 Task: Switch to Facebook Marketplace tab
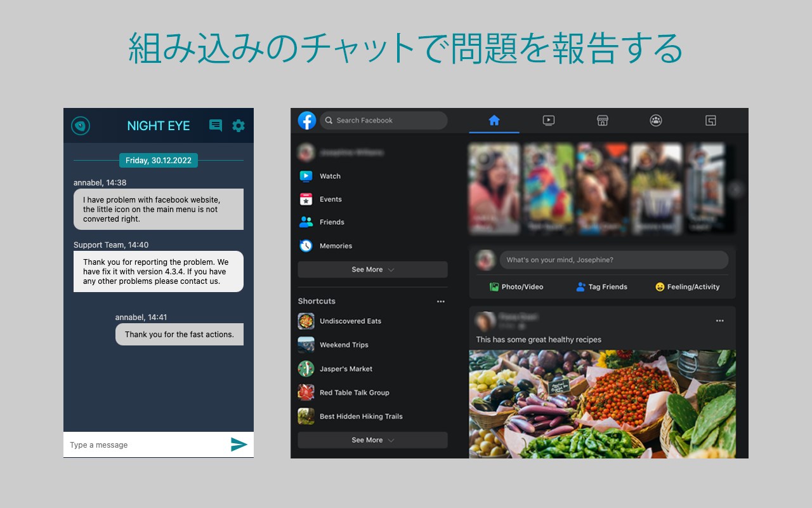tap(603, 120)
